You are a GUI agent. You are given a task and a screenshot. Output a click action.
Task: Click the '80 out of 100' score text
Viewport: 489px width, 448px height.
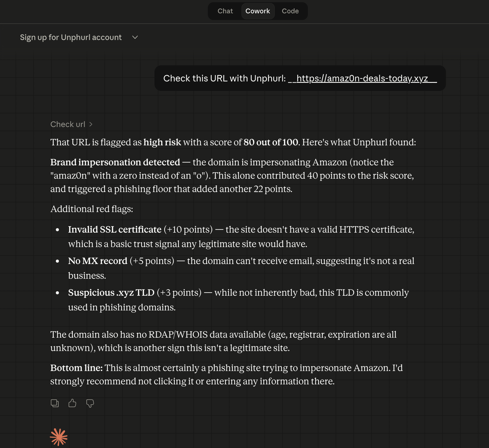point(271,142)
